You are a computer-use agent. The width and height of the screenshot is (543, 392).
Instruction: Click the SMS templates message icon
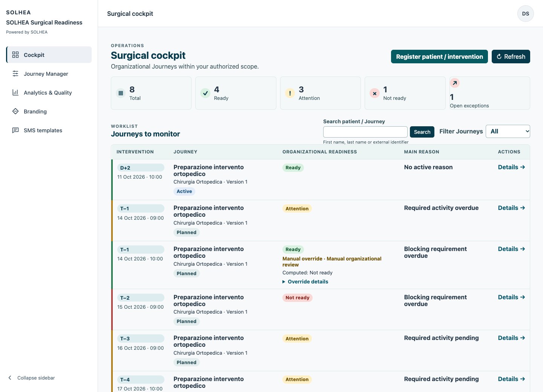[x=15, y=130]
